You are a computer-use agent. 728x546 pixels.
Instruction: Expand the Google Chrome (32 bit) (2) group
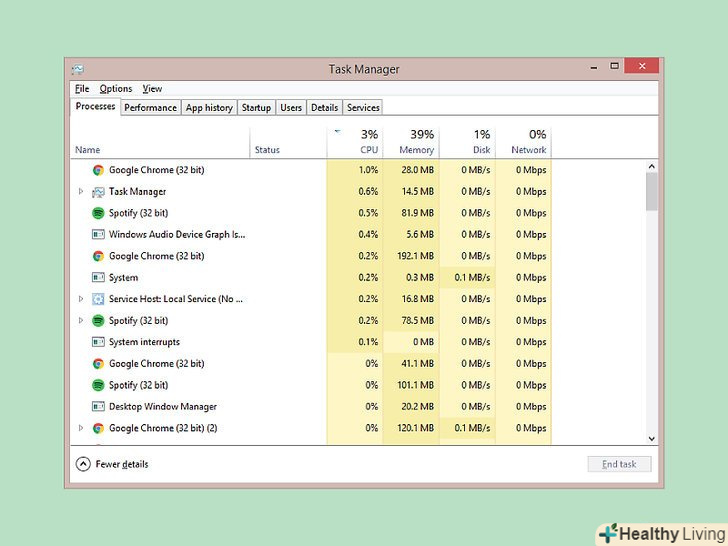[81, 428]
